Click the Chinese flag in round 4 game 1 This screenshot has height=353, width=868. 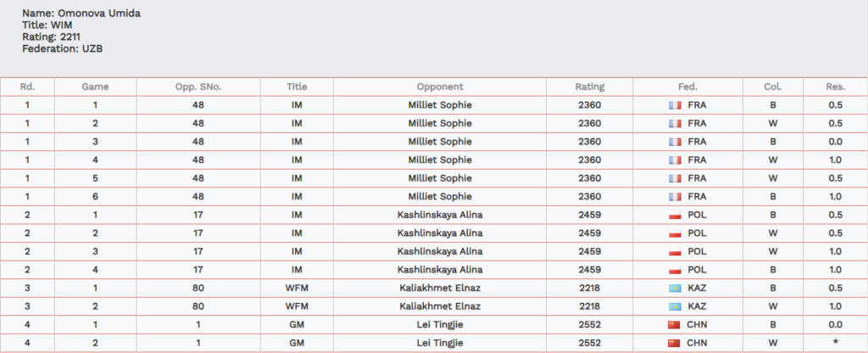674,325
